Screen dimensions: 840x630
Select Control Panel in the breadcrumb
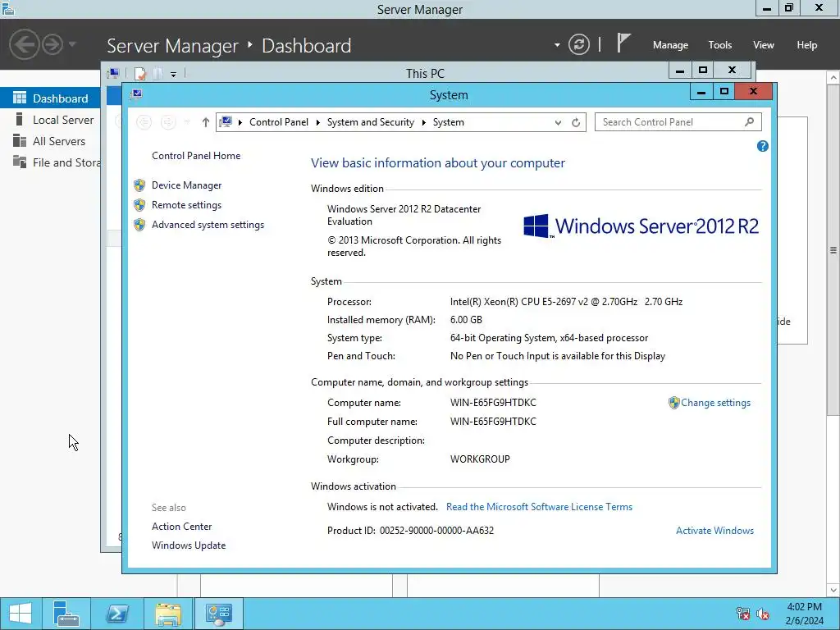[279, 122]
